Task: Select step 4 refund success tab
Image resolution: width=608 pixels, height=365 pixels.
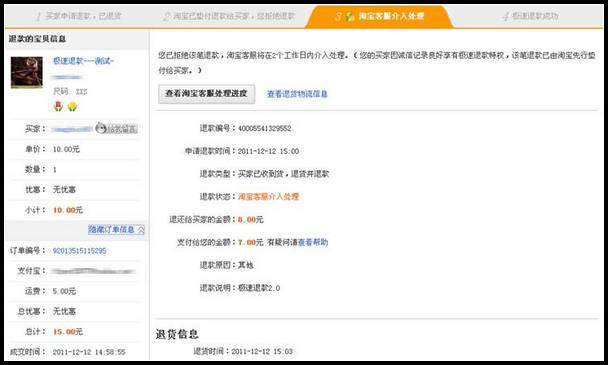Action: click(x=530, y=16)
